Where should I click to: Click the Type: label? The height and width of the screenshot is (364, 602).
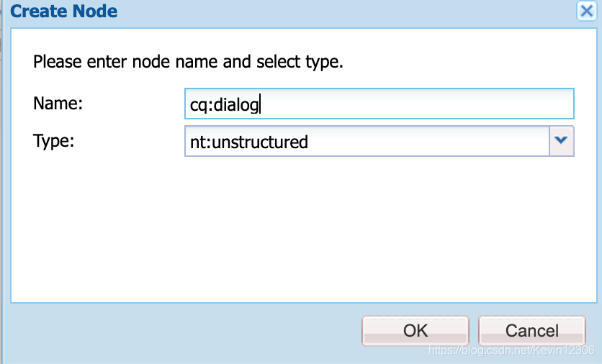click(54, 141)
